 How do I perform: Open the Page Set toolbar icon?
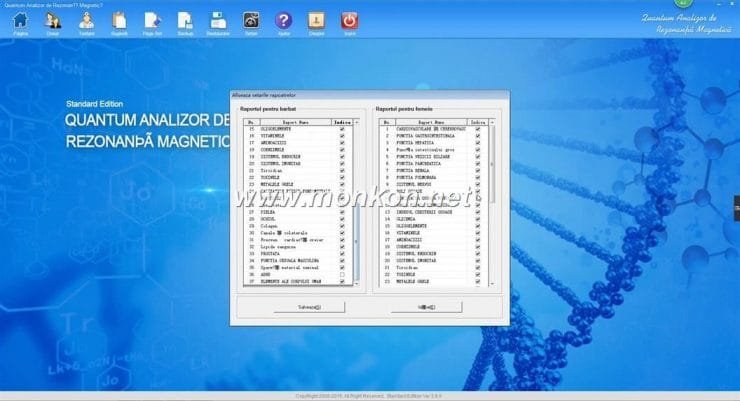click(152, 21)
